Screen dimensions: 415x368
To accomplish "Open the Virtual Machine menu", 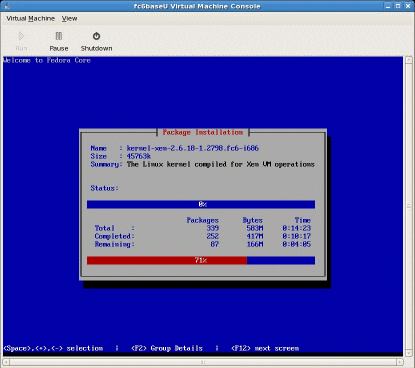I will coord(30,19).
